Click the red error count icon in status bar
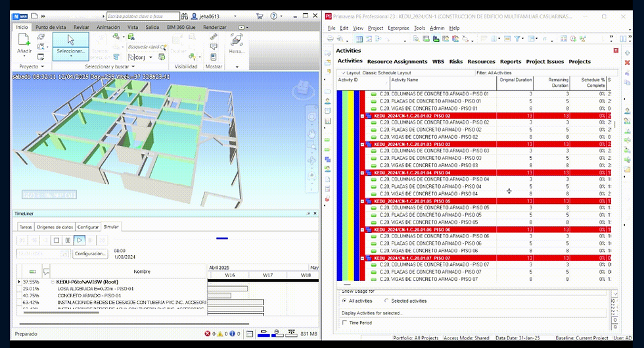644x348 pixels. point(208,334)
